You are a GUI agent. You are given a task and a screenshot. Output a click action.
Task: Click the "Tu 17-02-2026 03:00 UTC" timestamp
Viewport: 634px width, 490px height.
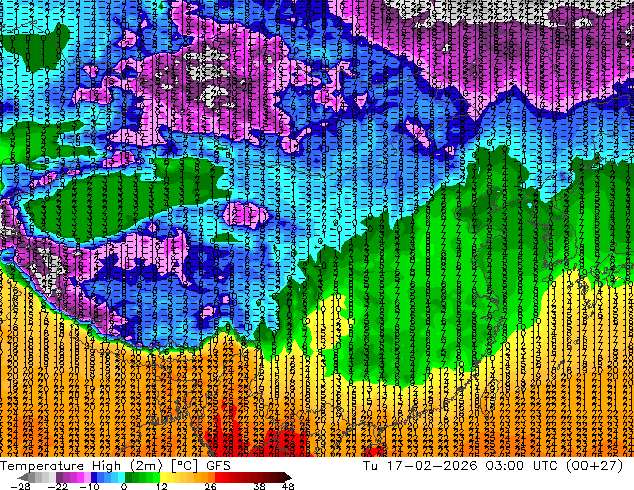pyautogui.click(x=460, y=466)
